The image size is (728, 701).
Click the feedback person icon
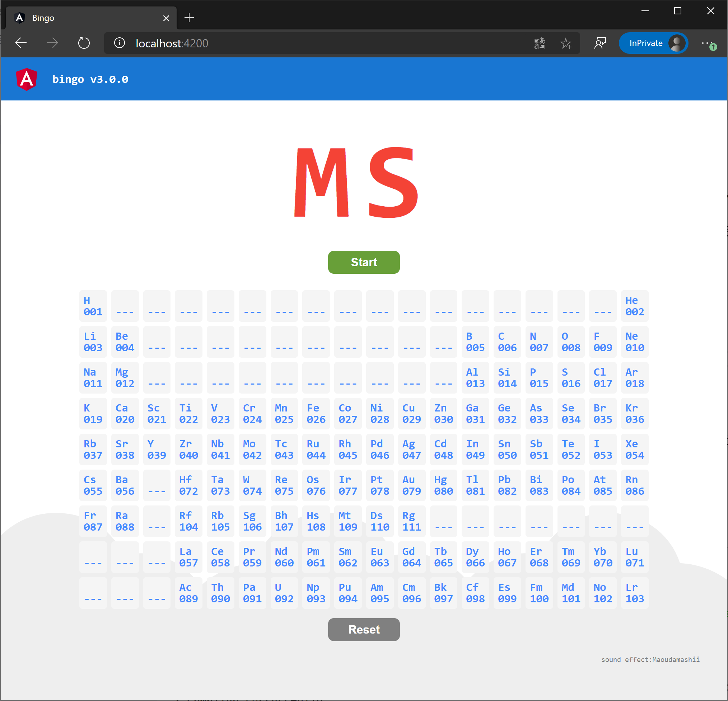[600, 43]
